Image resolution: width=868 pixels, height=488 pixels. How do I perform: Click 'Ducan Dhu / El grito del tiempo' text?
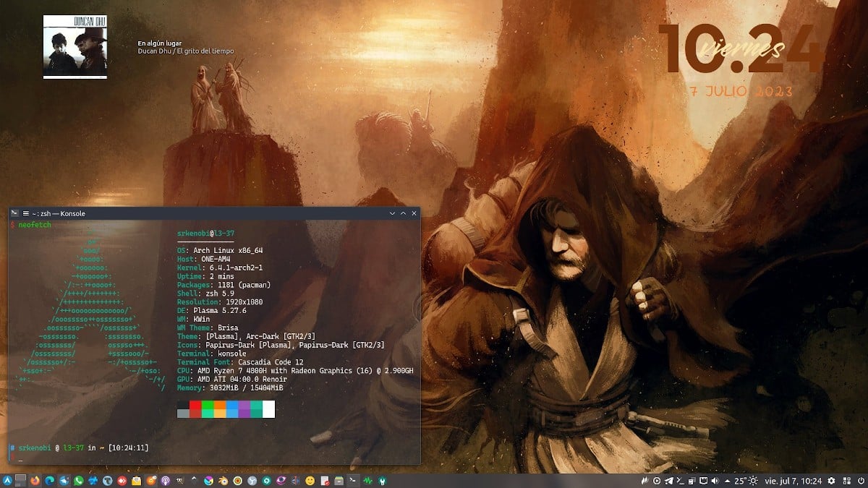click(186, 51)
